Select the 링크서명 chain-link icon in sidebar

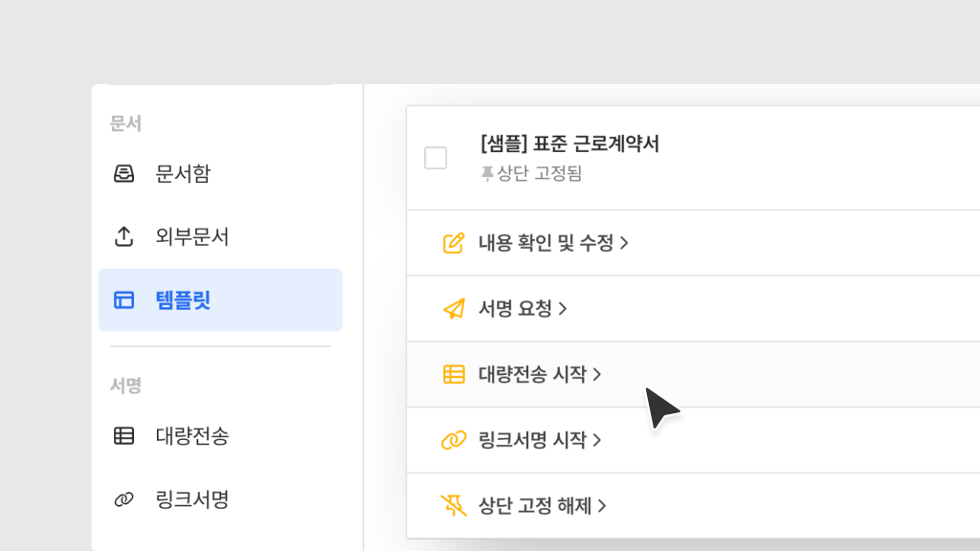coord(124,498)
